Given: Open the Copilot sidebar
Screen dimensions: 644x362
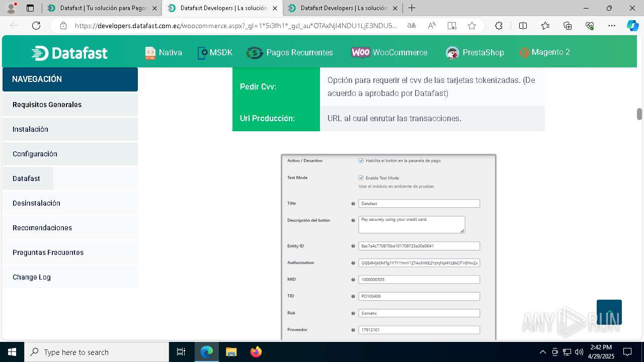Looking at the screenshot, I should coord(632,26).
